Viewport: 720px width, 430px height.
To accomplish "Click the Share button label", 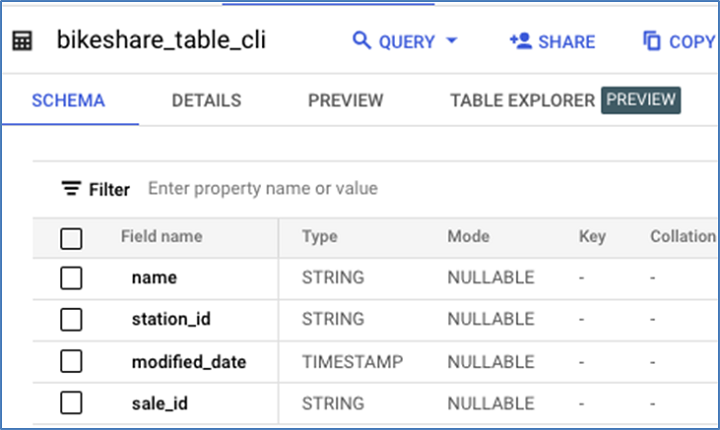I will tap(566, 42).
